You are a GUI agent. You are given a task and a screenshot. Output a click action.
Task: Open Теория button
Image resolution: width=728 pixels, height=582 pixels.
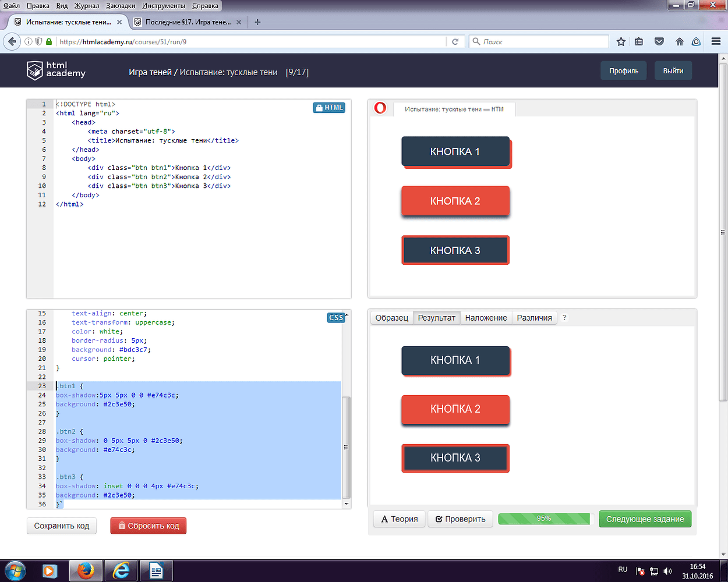click(x=400, y=519)
